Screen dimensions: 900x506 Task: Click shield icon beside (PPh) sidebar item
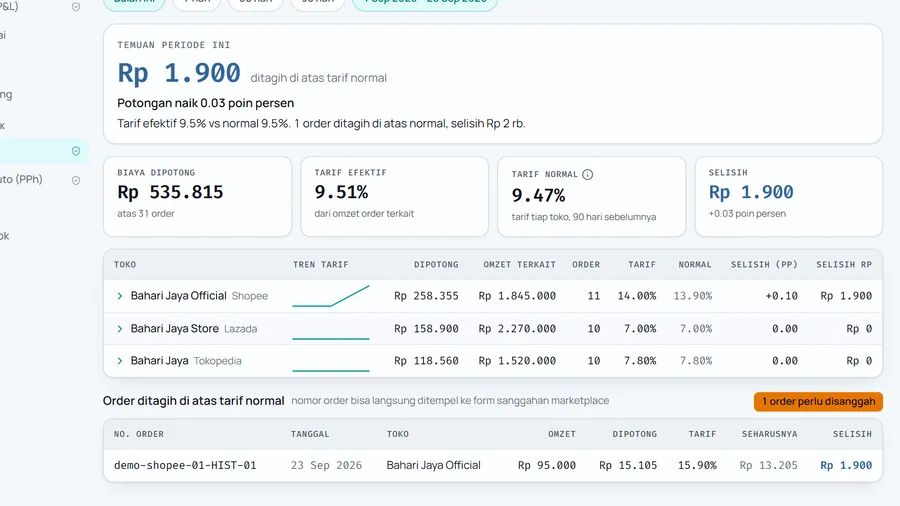pyautogui.click(x=76, y=180)
